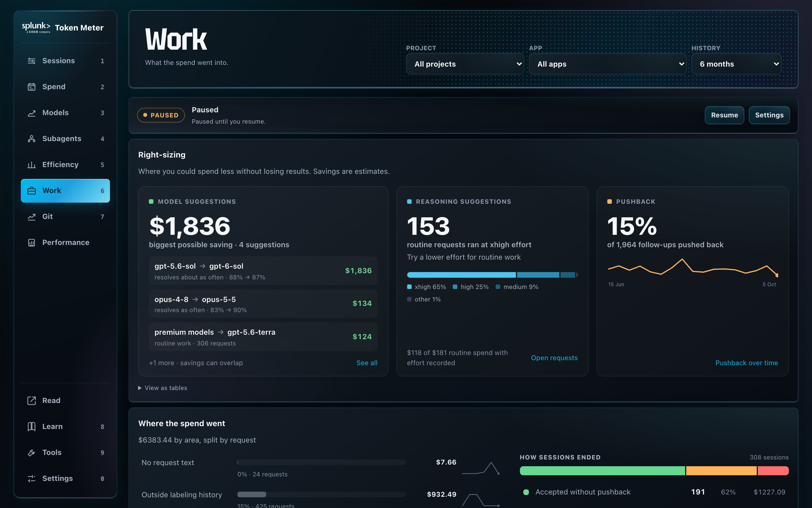Viewport: 812px width, 508px height.
Task: Open the Project dropdown showing All projects
Action: [465, 64]
